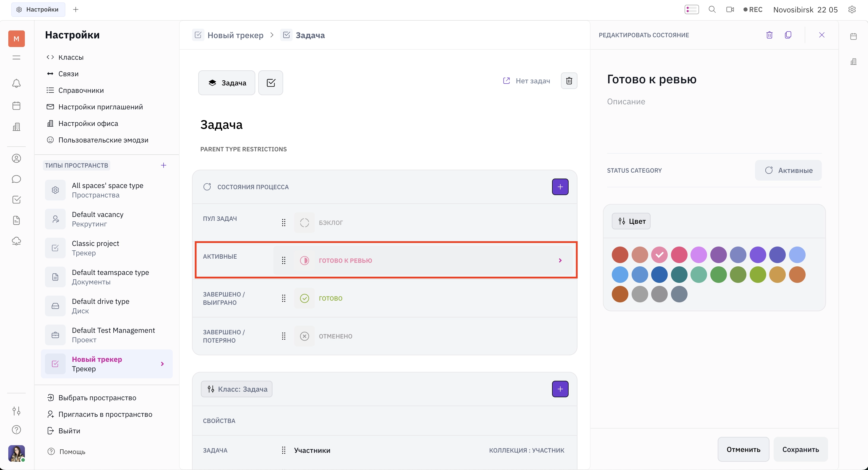Click the delete state trash icon

point(769,35)
